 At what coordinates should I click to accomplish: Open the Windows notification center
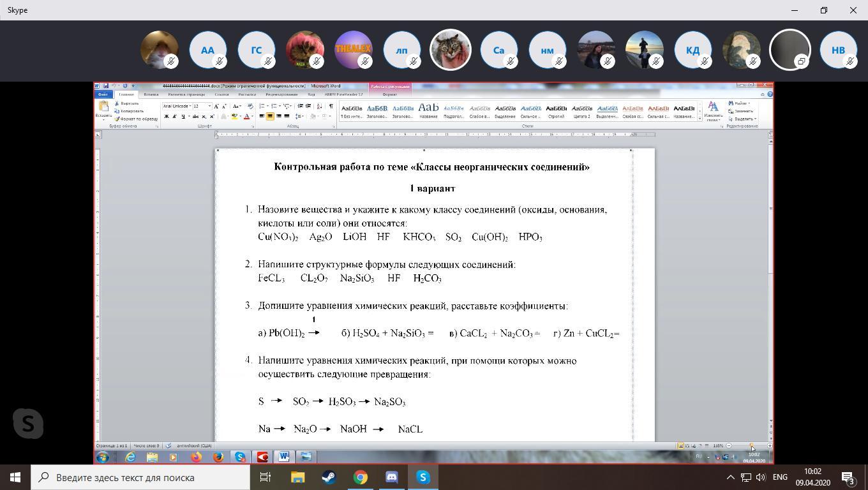[x=848, y=477]
